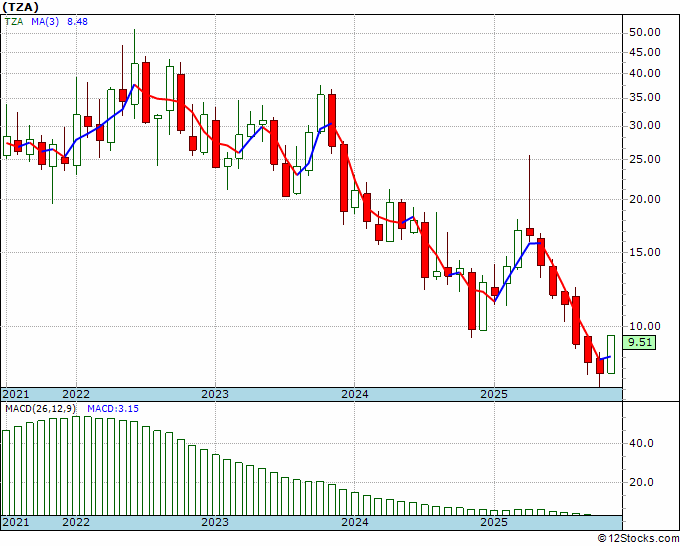
Task: Click the 2024 label on price timeline
Action: click(x=355, y=394)
